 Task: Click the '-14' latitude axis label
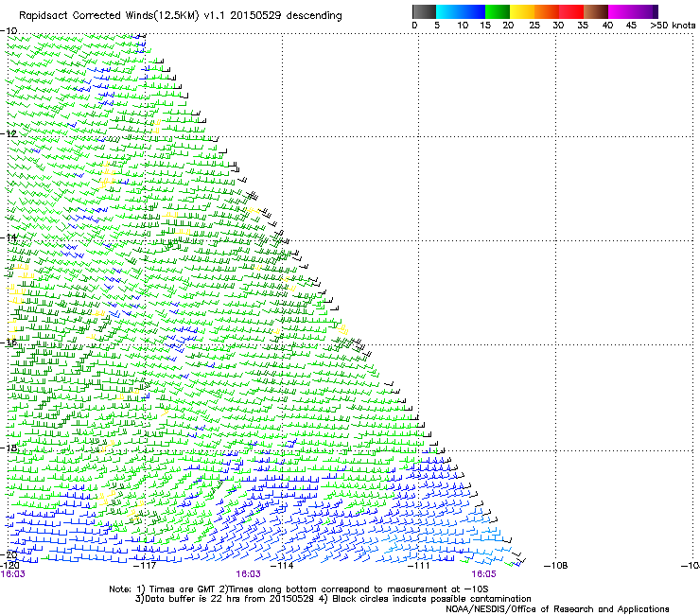9,237
